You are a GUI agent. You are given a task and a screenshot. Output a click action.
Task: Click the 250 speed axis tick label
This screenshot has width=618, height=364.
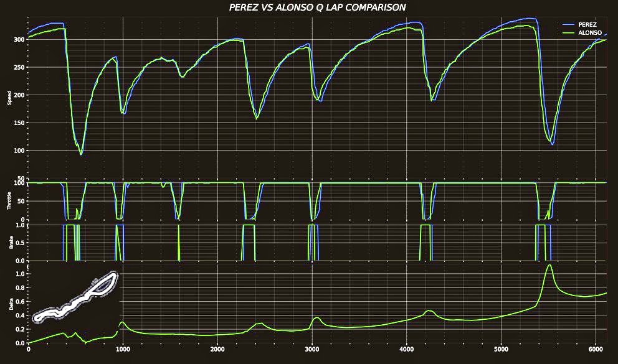[20, 67]
